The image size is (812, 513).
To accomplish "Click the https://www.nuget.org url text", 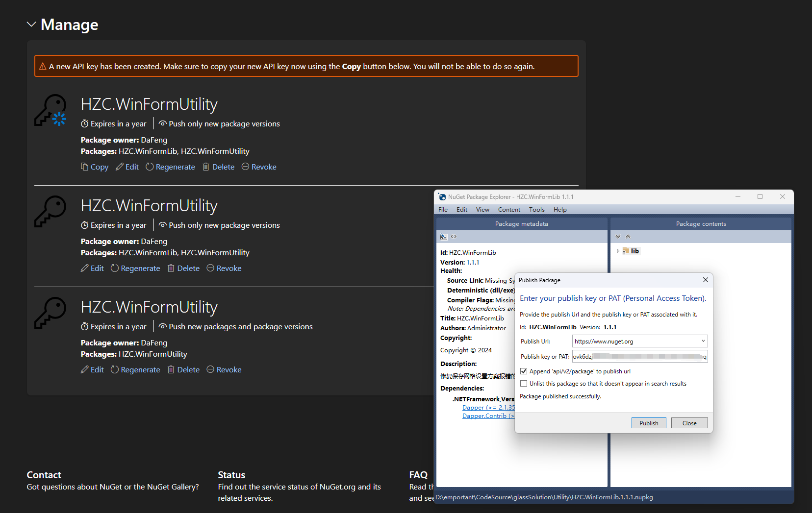I will [604, 342].
